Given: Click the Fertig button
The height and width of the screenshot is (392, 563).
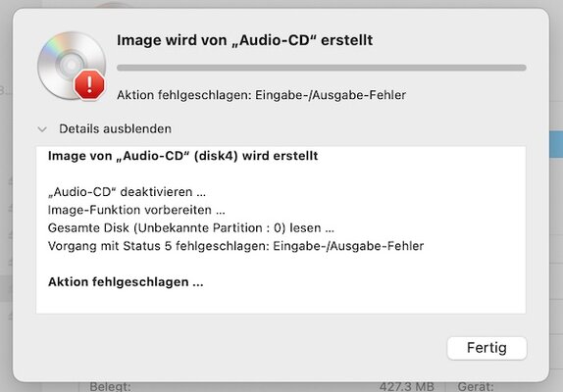Looking at the screenshot, I should (x=486, y=348).
